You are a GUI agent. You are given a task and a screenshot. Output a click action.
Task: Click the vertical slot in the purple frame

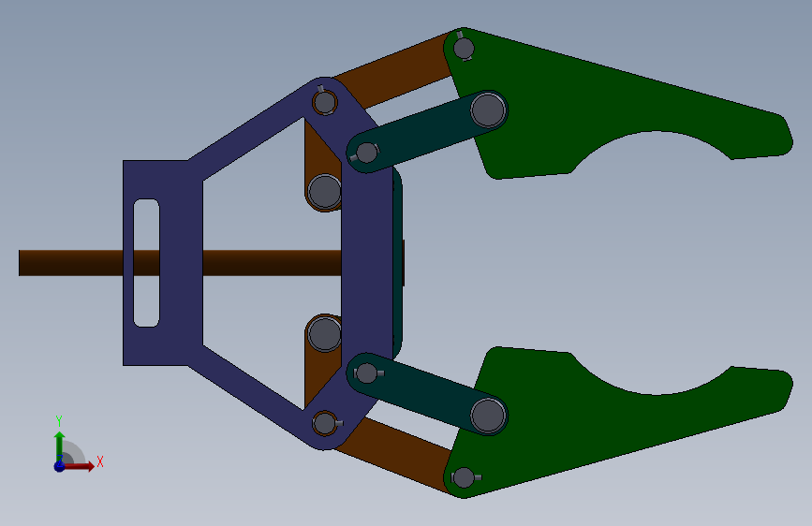[x=146, y=263]
